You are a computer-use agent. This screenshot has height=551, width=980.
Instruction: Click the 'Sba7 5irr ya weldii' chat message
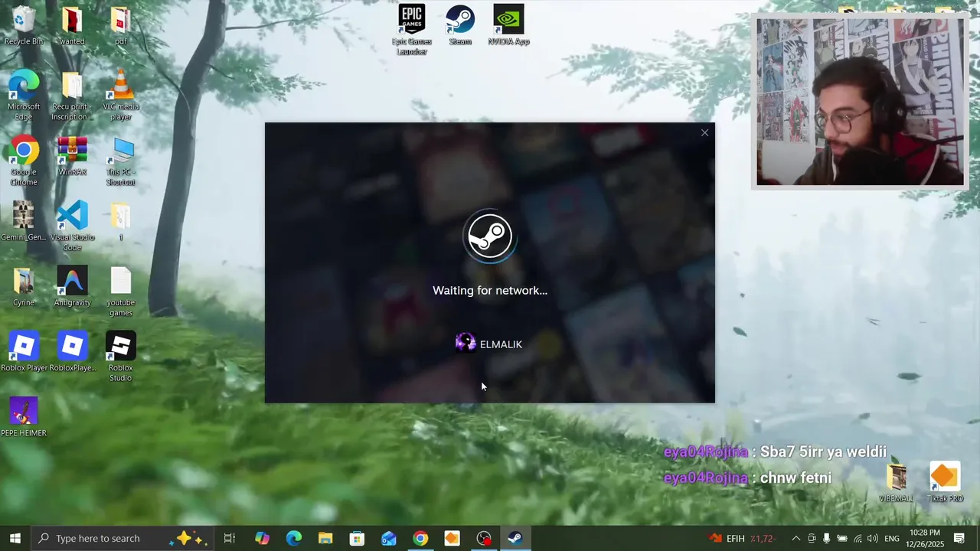pos(823,452)
